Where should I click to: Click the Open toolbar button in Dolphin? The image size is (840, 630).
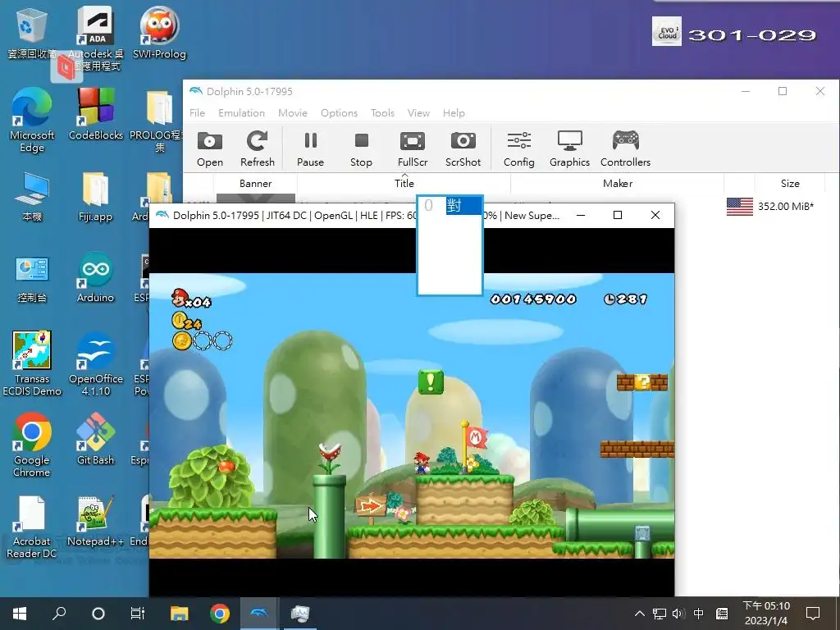click(209, 149)
